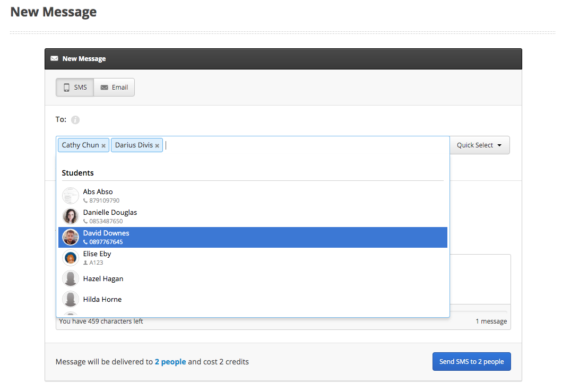Viewport: 562px width, 392px height.
Task: Click Send SMS to 2 people button
Action: [x=471, y=362]
